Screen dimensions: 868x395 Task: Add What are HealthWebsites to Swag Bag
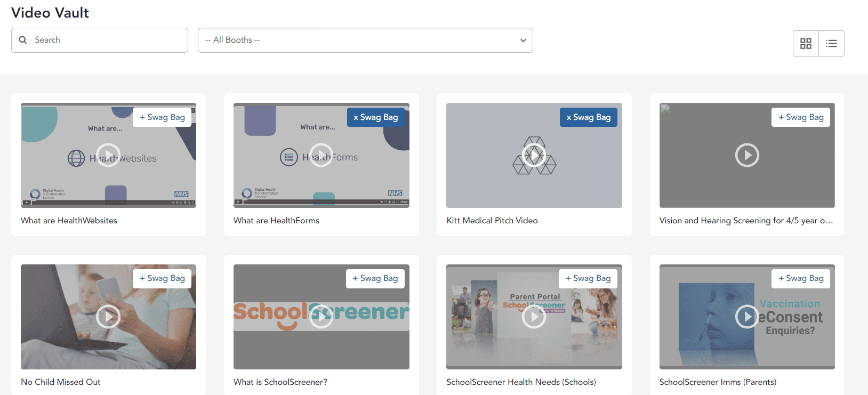coord(162,117)
